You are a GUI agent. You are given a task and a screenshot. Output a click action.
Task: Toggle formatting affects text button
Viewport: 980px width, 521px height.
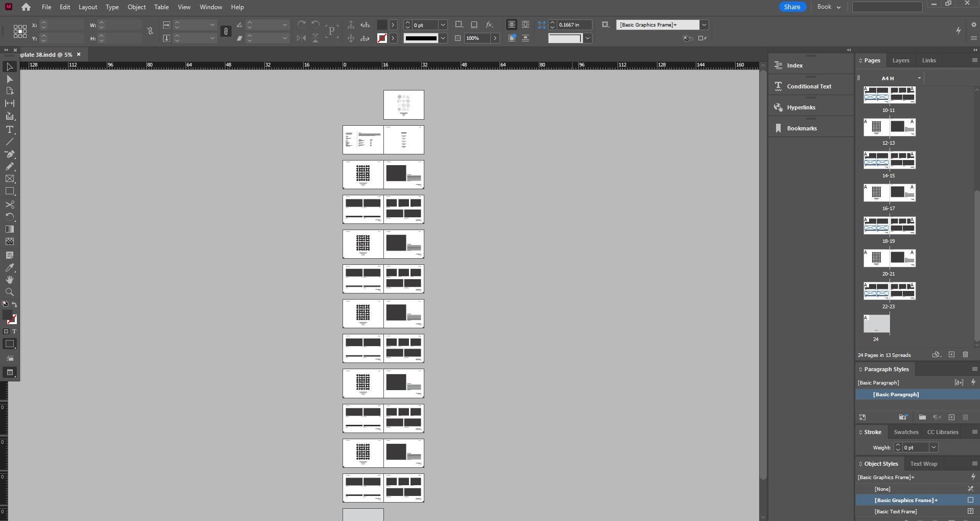pyautogui.click(x=14, y=331)
